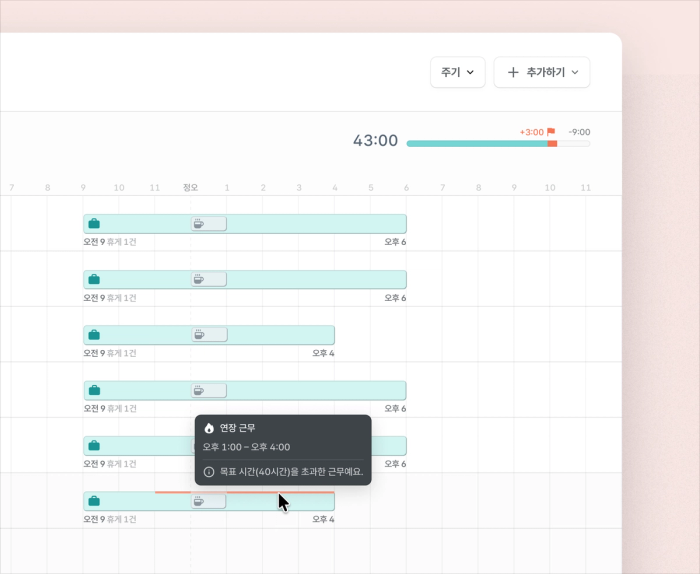Image resolution: width=700 pixels, height=574 pixels.
Task: Click the briefcase icon in the third shift row
Action: point(94,335)
